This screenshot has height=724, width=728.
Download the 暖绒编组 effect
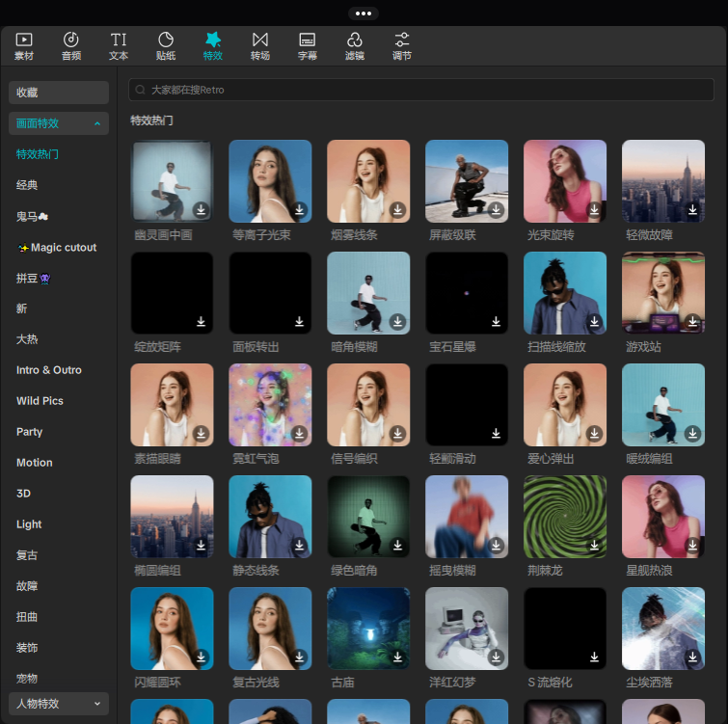click(x=692, y=434)
